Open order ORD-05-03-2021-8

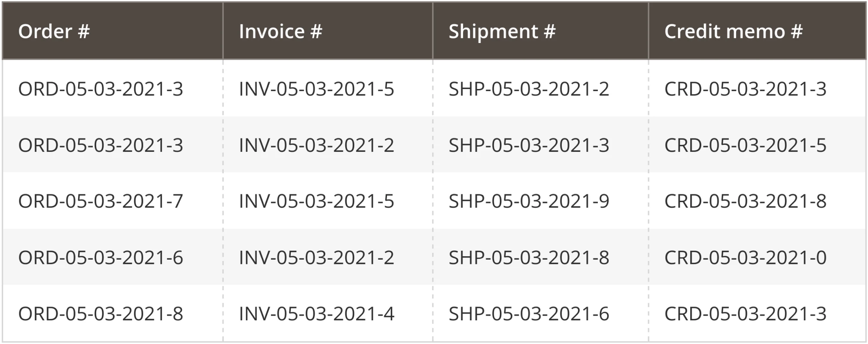click(101, 314)
